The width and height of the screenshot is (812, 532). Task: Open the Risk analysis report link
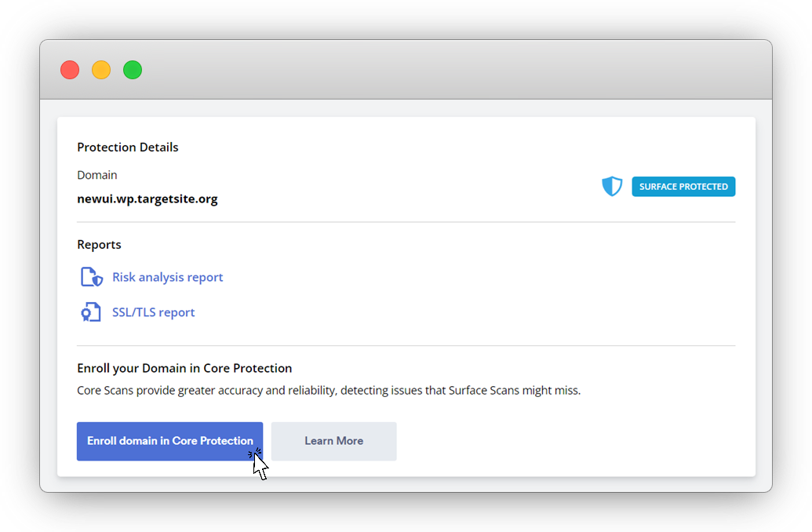click(167, 277)
